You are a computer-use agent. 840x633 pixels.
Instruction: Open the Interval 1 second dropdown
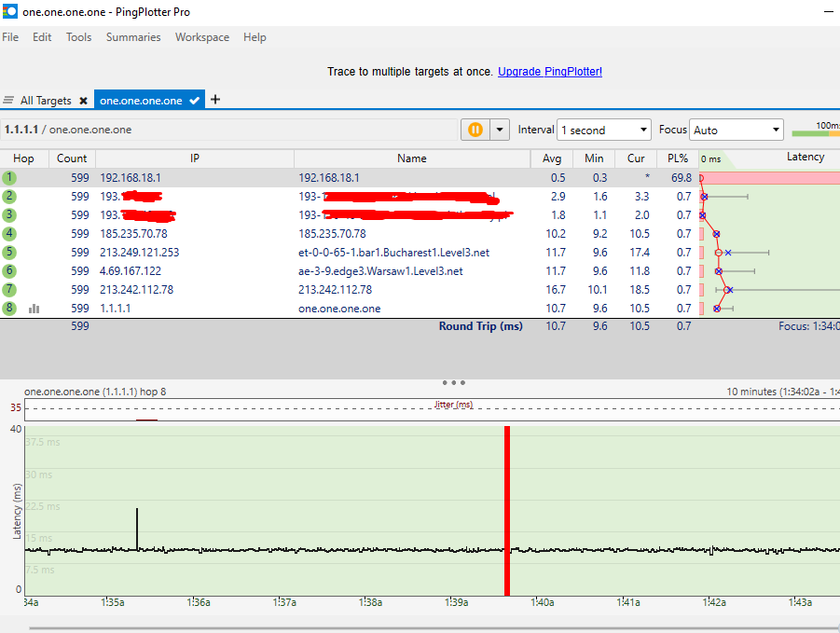(x=604, y=131)
